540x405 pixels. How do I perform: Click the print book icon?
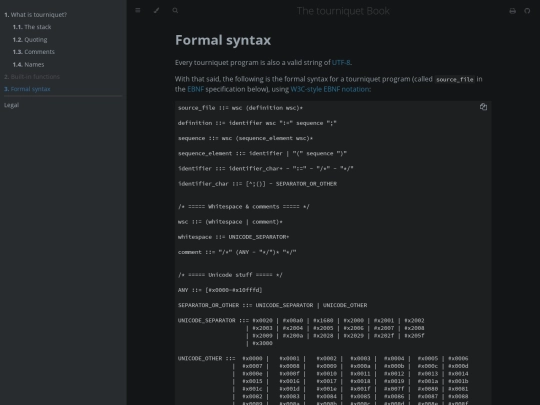click(x=512, y=11)
